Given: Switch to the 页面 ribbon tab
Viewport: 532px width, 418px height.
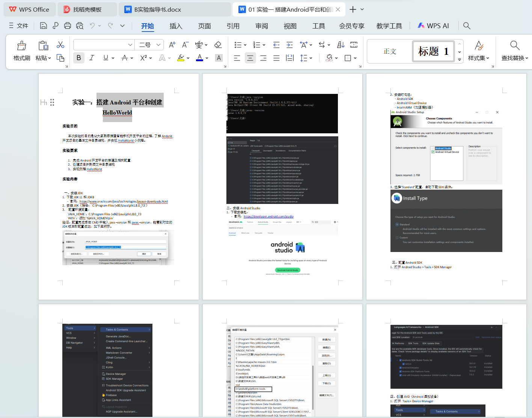Looking at the screenshot, I should (x=204, y=26).
